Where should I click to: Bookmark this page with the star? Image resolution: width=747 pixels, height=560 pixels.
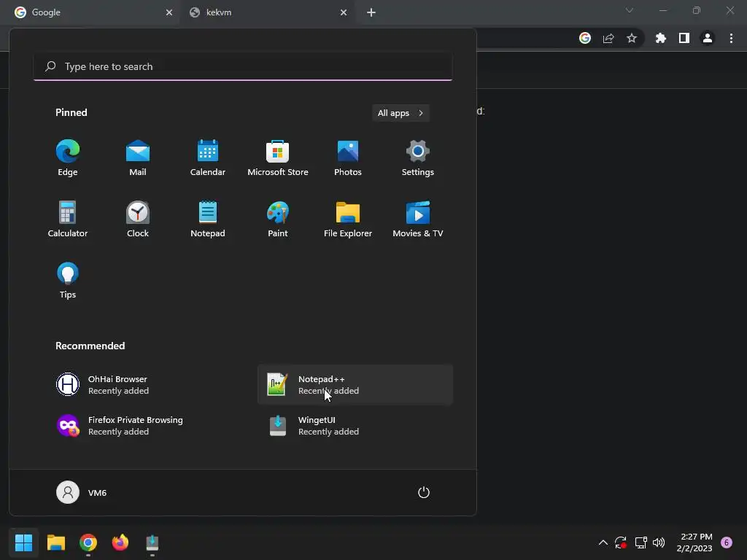[632, 38]
